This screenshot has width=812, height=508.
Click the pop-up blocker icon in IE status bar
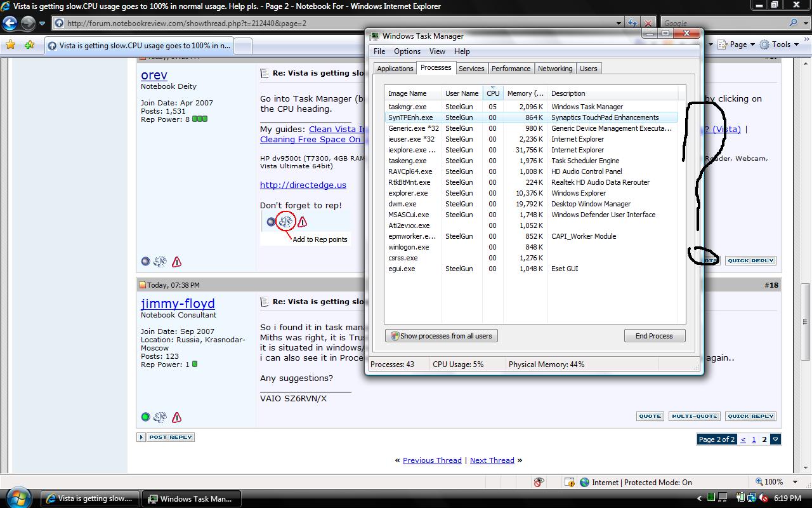pyautogui.click(x=539, y=482)
